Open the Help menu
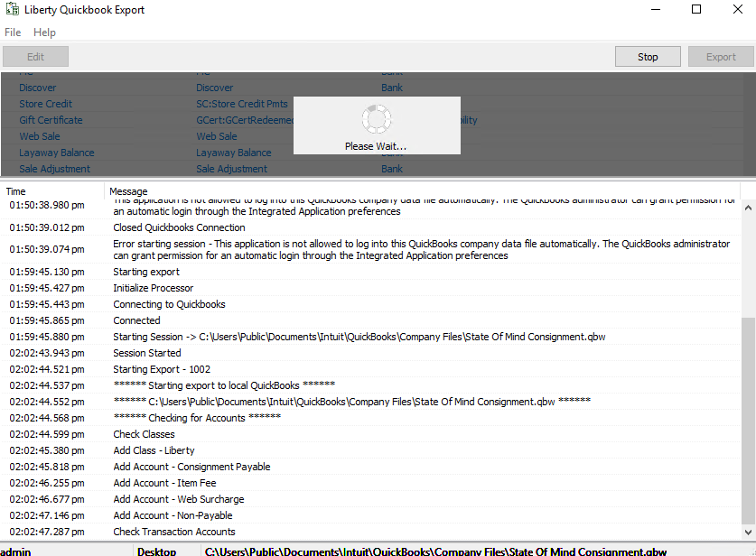 [44, 32]
